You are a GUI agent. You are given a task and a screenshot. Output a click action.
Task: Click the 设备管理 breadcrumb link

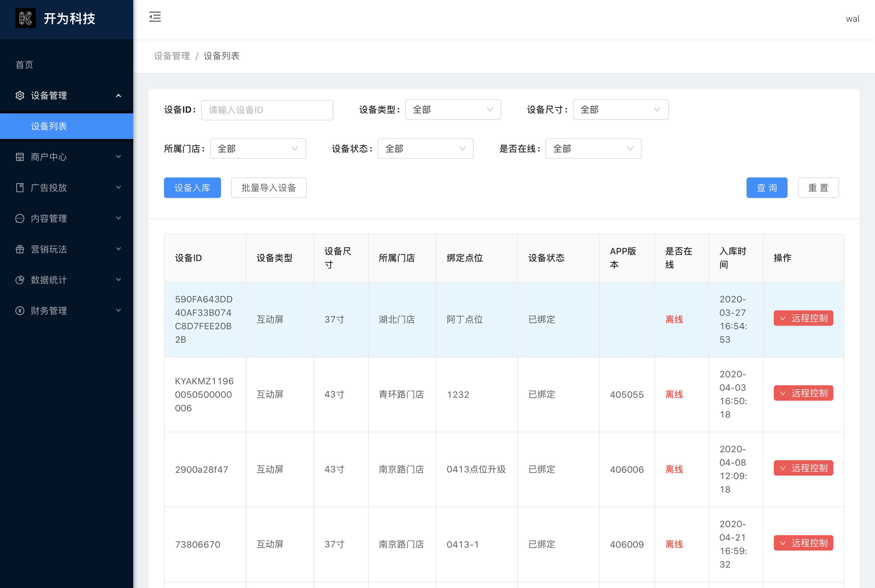(x=172, y=56)
